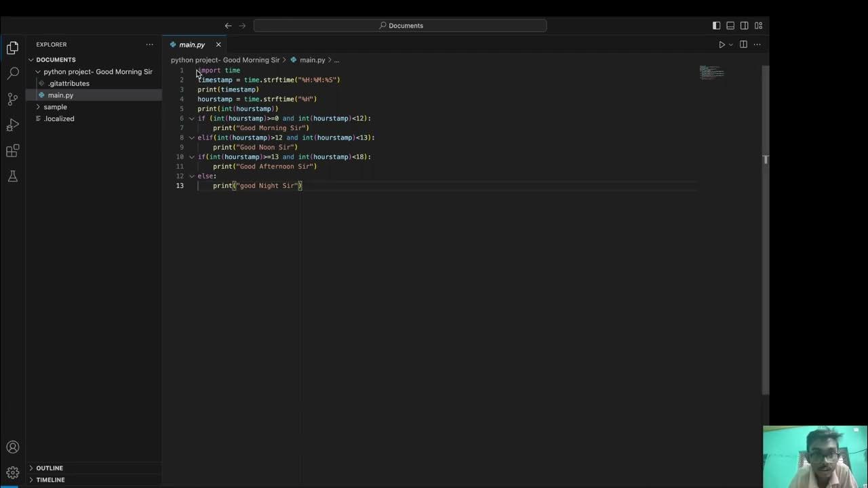Click the "Good Afternoon Sir" print line
Screen dimensions: 868x488
coord(265,166)
